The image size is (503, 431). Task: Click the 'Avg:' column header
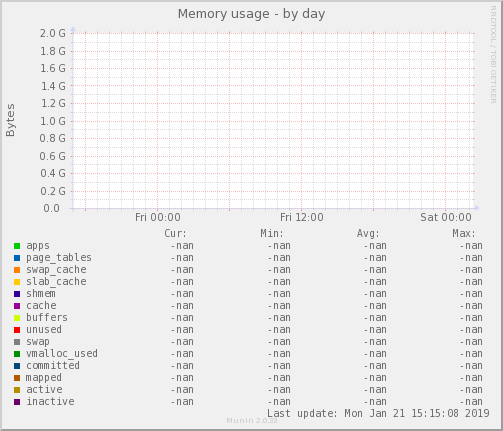click(x=368, y=233)
